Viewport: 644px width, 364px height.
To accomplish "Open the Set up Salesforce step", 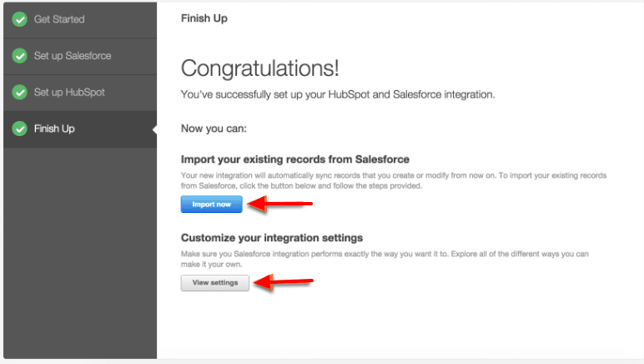I will (73, 56).
